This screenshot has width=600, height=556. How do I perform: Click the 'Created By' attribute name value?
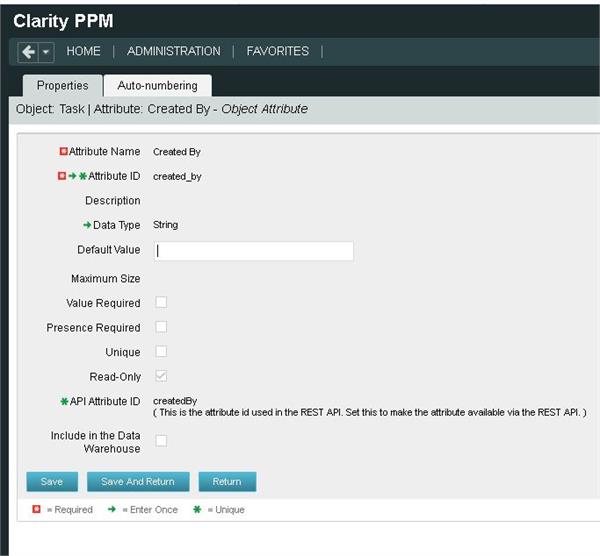(x=177, y=152)
